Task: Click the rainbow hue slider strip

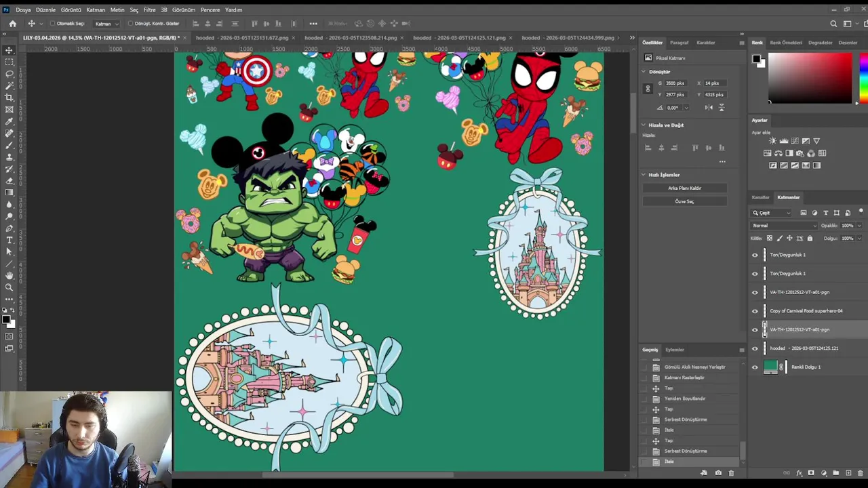Action: (x=863, y=78)
